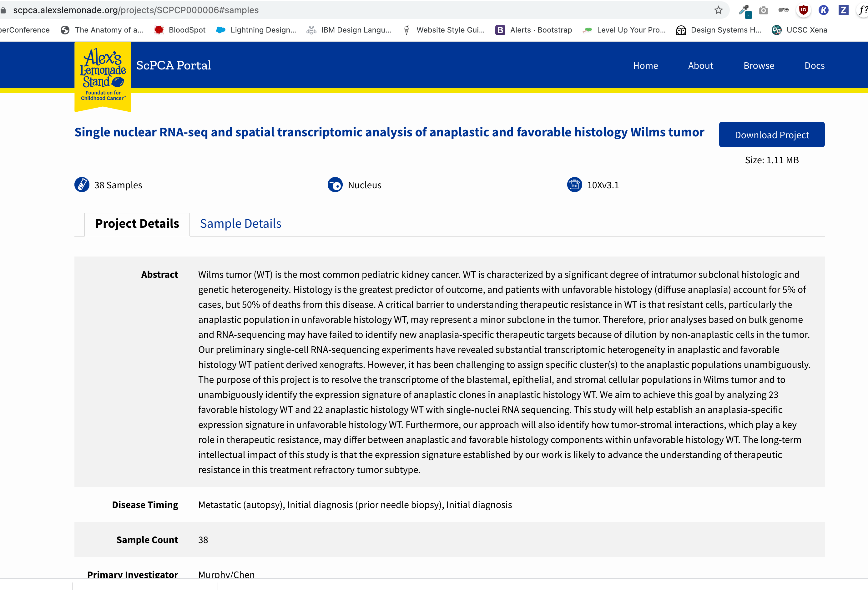
Task: Toggle the bookmark star for this page
Action: coord(718,10)
